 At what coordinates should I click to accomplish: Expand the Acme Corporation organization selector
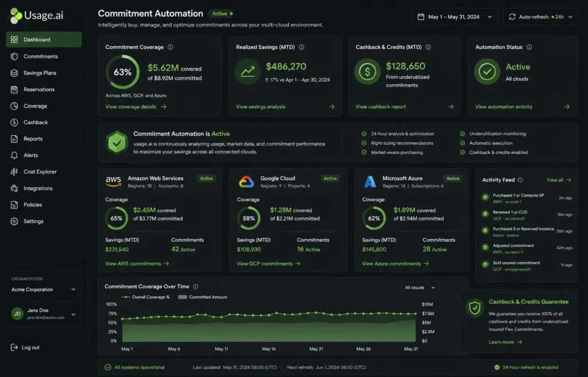click(x=44, y=290)
